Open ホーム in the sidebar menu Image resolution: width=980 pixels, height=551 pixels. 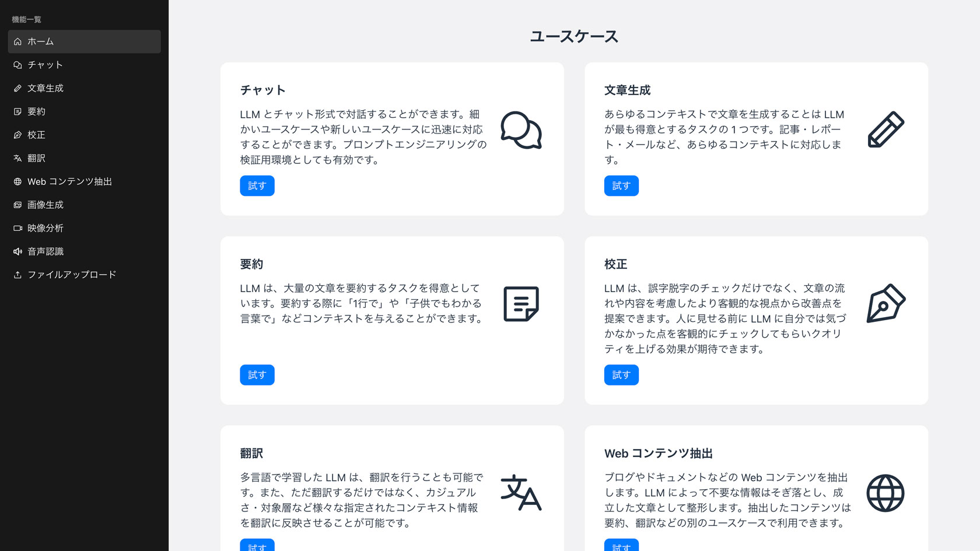(x=84, y=41)
